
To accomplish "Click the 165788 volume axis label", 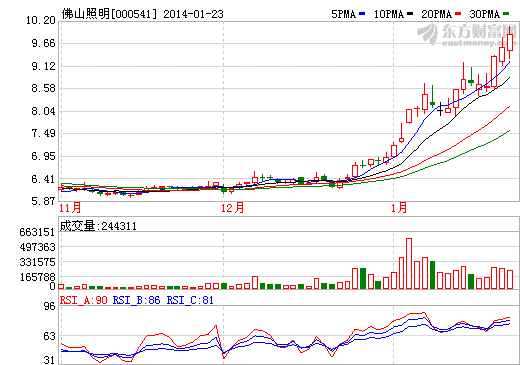I will (37, 277).
